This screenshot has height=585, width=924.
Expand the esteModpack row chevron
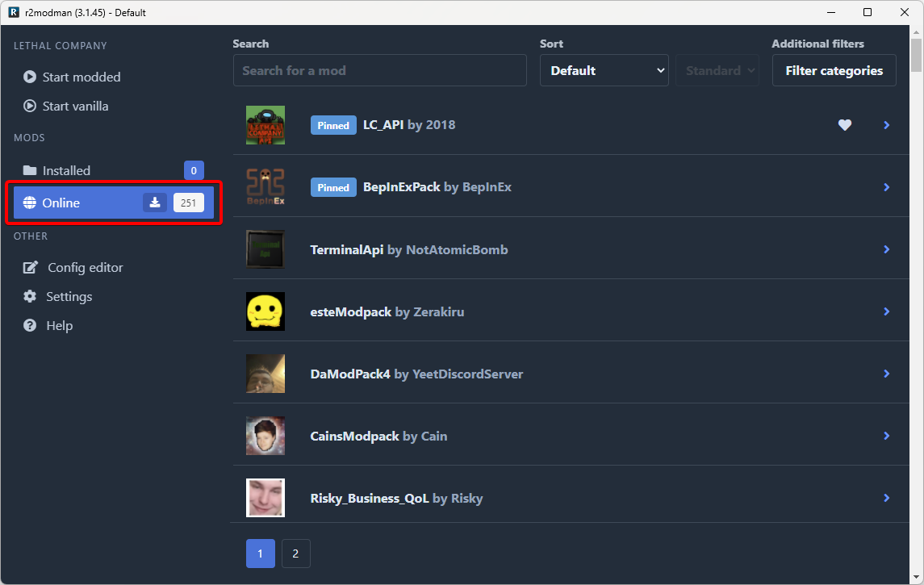click(886, 311)
